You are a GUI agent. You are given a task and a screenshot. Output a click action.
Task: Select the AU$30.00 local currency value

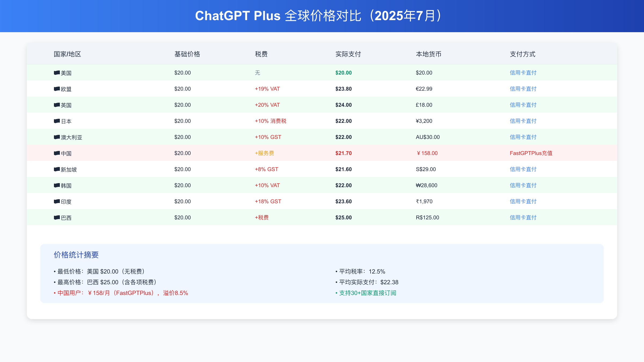coord(428,137)
